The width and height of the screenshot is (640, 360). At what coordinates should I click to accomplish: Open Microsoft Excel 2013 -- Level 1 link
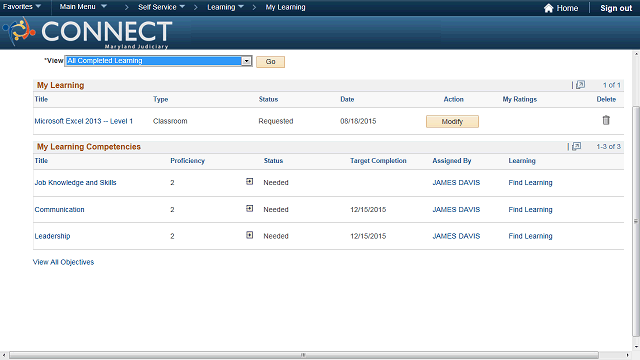tap(84, 121)
